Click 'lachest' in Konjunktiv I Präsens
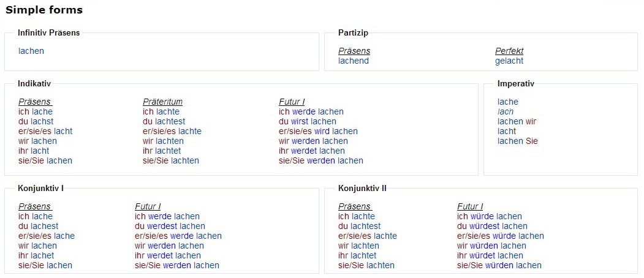 [x=44, y=227]
